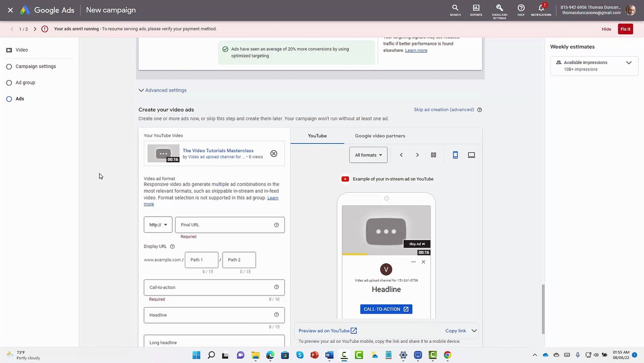This screenshot has height=363, width=644.
Task: Click Copy link
Action: click(456, 331)
